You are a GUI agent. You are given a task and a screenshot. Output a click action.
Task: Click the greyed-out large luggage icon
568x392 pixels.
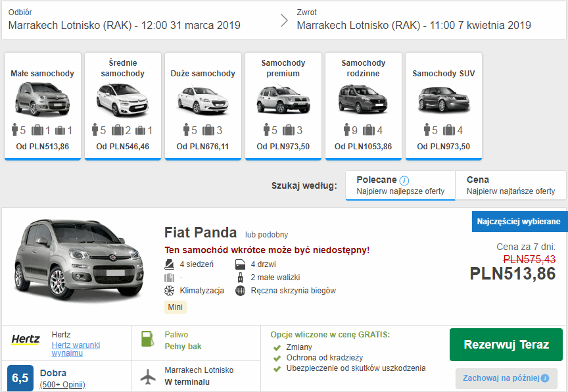[169, 278]
